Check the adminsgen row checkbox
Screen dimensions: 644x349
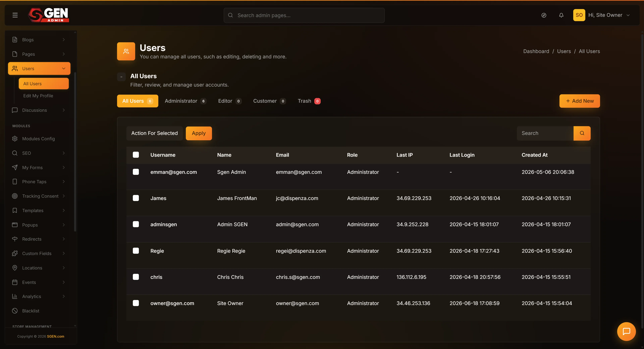pos(136,224)
